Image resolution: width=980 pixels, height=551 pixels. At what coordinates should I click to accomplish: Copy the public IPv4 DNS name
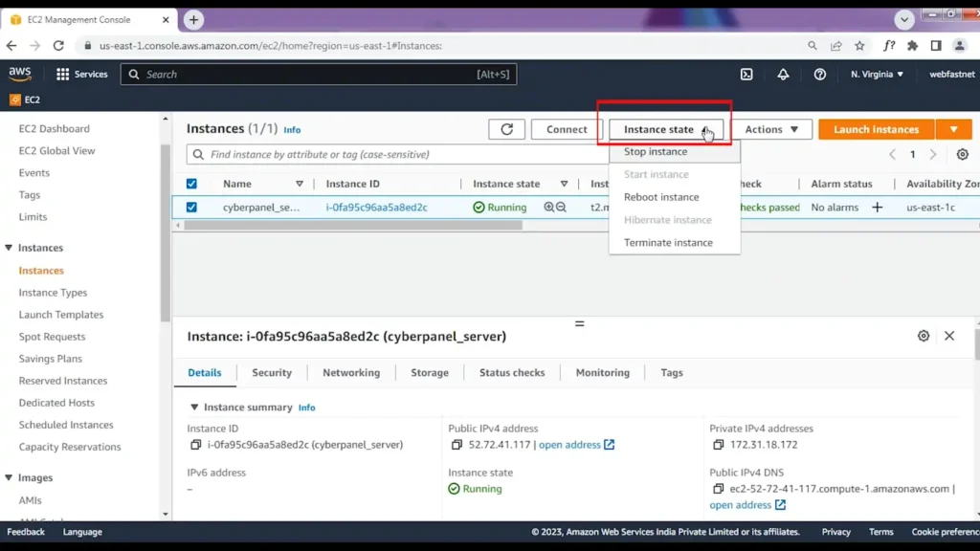coord(718,489)
